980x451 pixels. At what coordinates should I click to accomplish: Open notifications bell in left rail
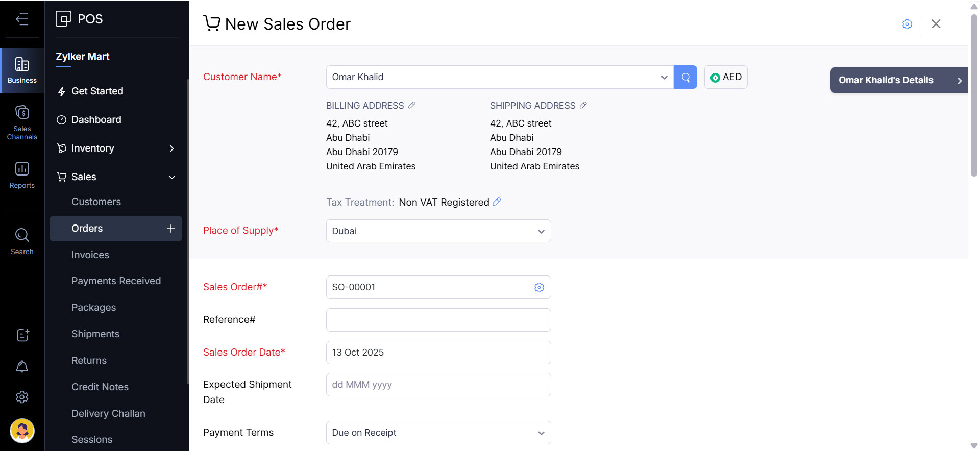(22, 366)
